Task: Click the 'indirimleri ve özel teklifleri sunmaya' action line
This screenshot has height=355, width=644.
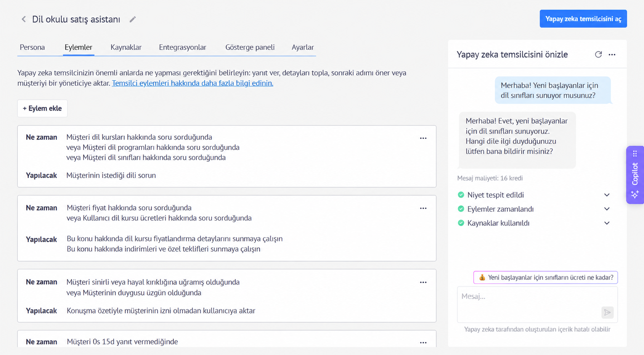Action: [x=164, y=249]
